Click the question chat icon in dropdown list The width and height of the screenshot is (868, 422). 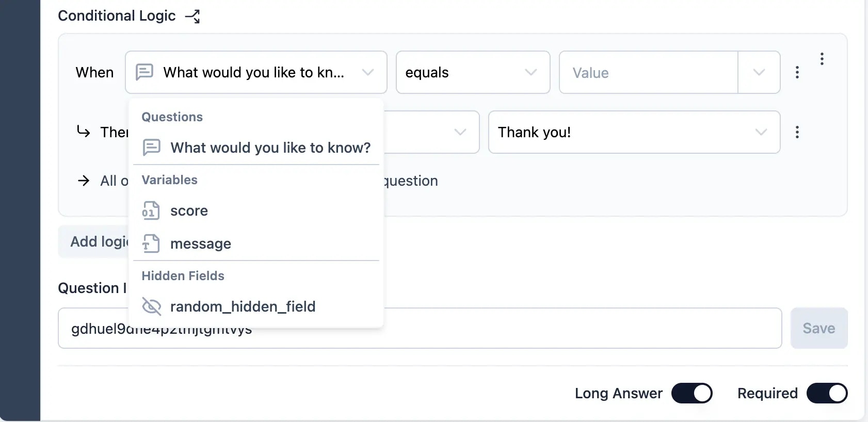(x=151, y=148)
